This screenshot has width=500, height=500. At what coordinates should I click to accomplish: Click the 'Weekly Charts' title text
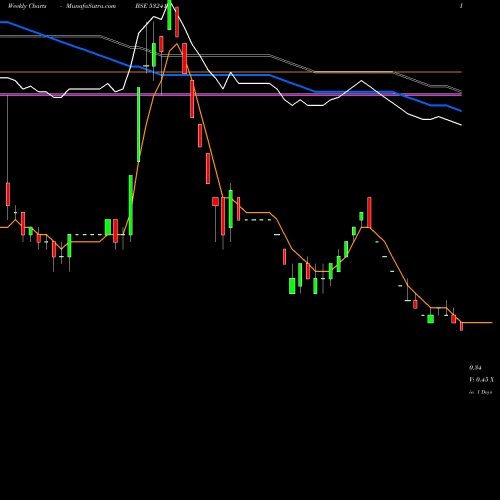27,6
